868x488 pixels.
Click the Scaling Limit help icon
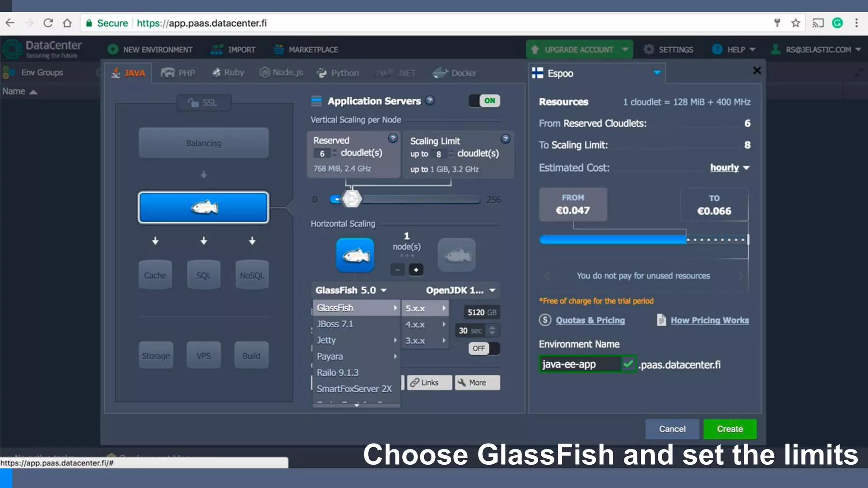pyautogui.click(x=505, y=139)
